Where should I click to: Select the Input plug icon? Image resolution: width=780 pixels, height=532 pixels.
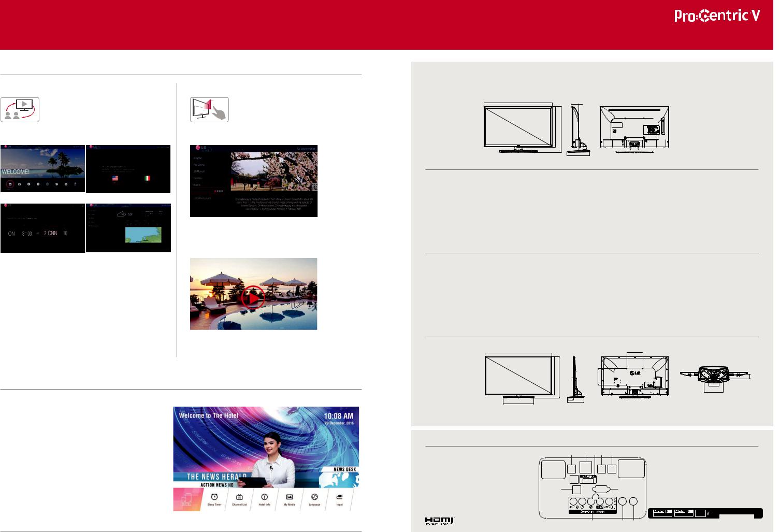tap(339, 496)
